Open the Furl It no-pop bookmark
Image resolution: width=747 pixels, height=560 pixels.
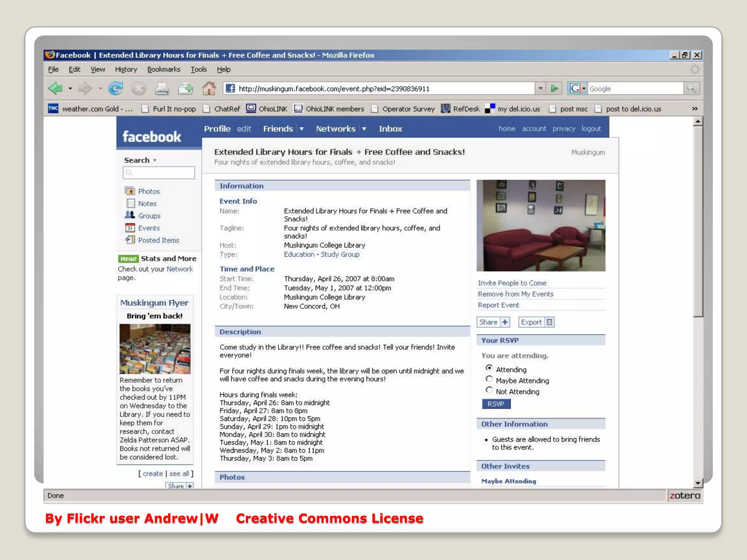tap(169, 109)
